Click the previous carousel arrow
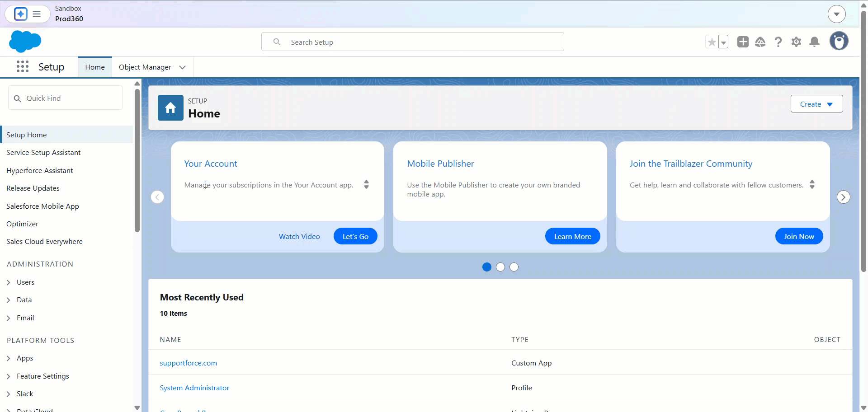 [157, 197]
